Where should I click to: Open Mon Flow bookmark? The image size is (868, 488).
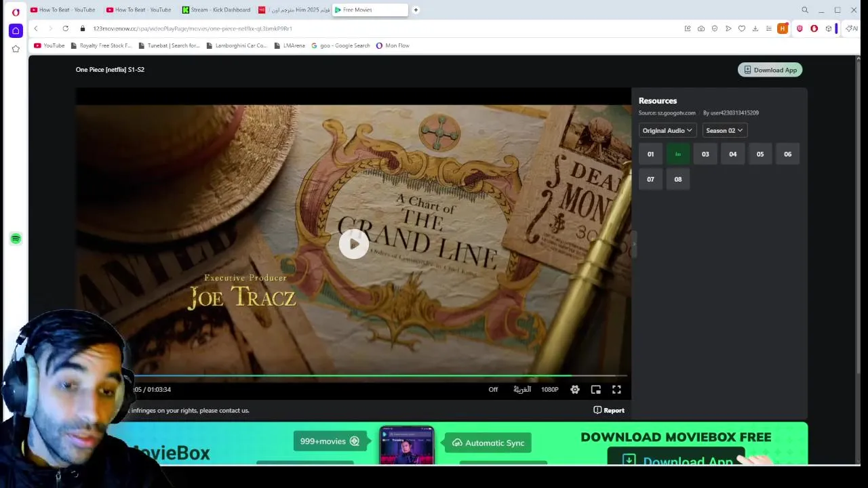click(x=393, y=45)
